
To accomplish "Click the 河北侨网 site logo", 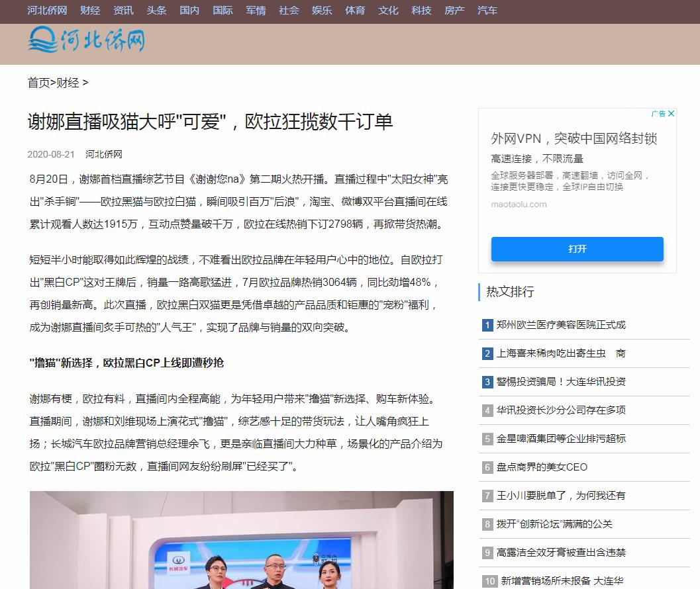I will pos(86,40).
